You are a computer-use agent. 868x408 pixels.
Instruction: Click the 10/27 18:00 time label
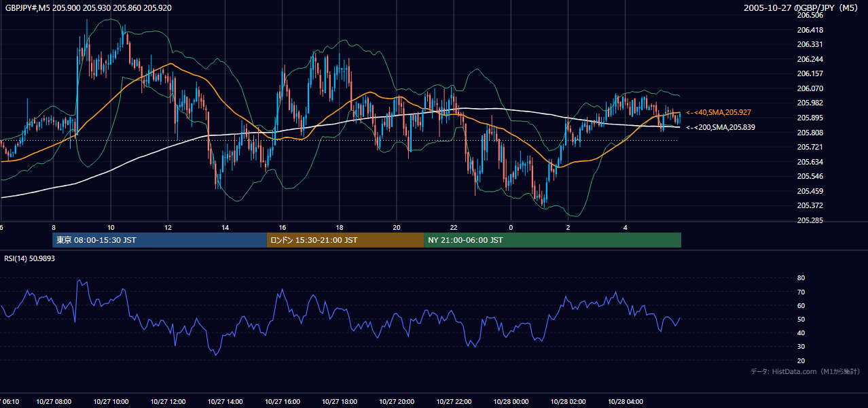pos(340,402)
